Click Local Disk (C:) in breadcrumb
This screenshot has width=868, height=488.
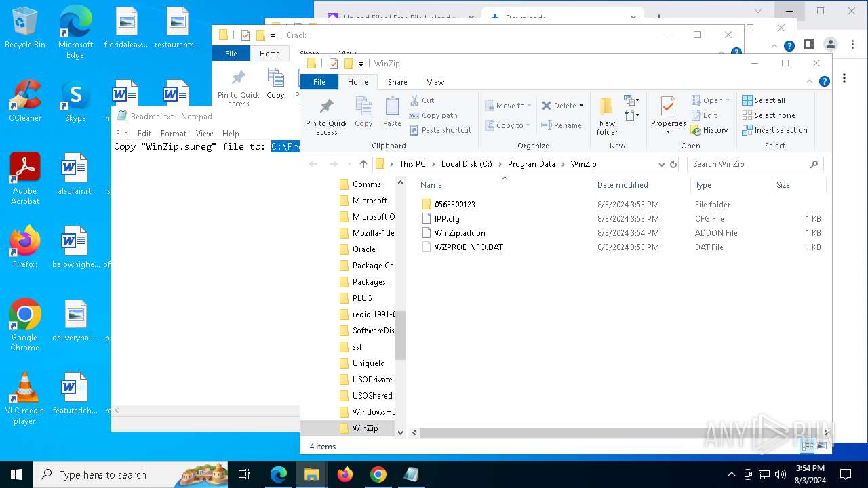467,164
